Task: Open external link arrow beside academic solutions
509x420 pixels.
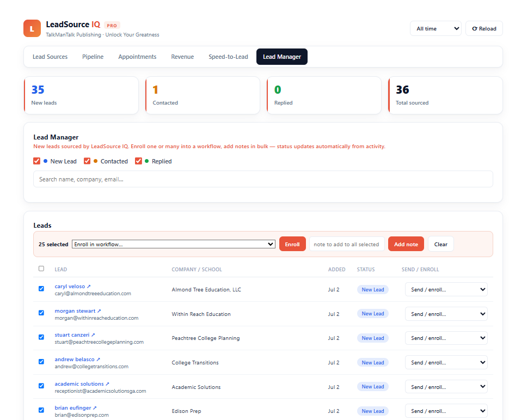Action: point(107,384)
